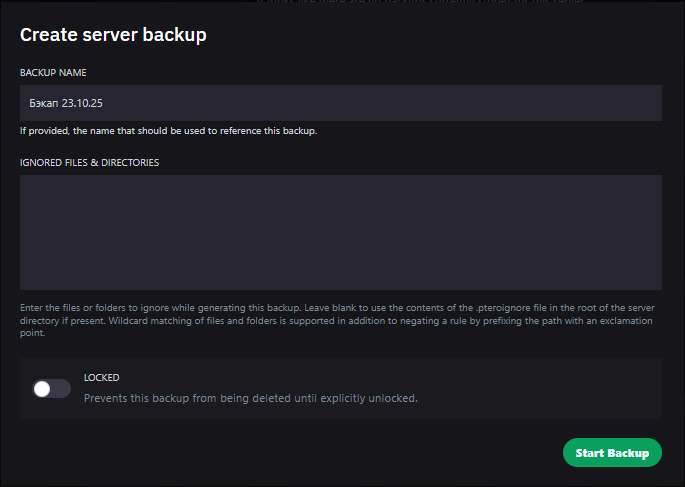Click the Backup Name input field
Viewport: 685px width, 487px height.
pyautogui.click(x=340, y=102)
